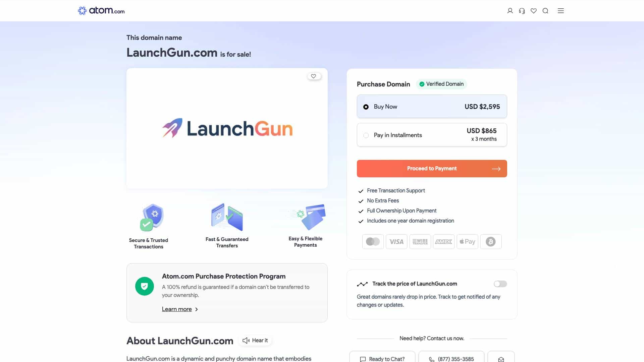The image size is (644, 362).
Task: Go to atom.com home via logo
Action: [101, 11]
